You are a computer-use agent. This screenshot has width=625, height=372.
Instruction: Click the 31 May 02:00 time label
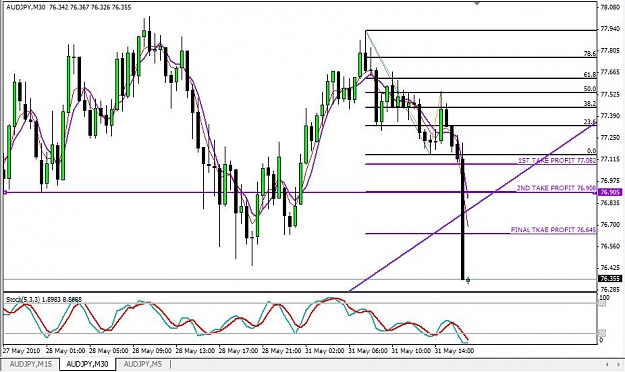pyautogui.click(x=325, y=351)
